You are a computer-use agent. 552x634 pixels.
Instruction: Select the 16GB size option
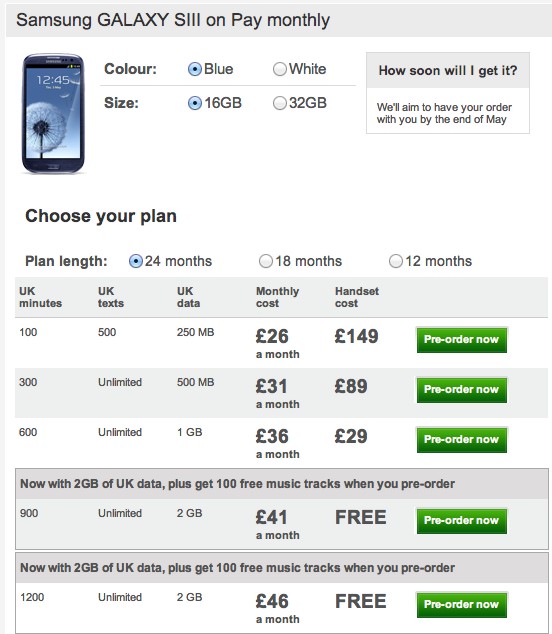[x=195, y=103]
